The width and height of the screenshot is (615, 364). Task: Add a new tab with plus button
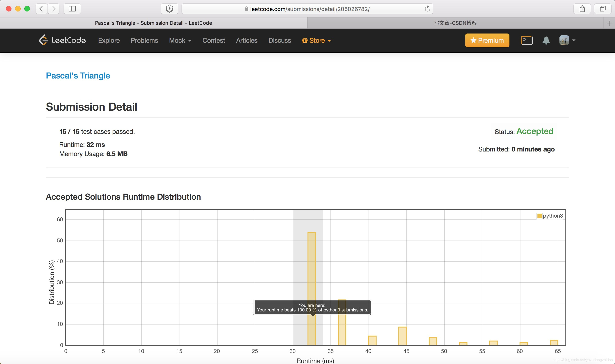pyautogui.click(x=609, y=23)
